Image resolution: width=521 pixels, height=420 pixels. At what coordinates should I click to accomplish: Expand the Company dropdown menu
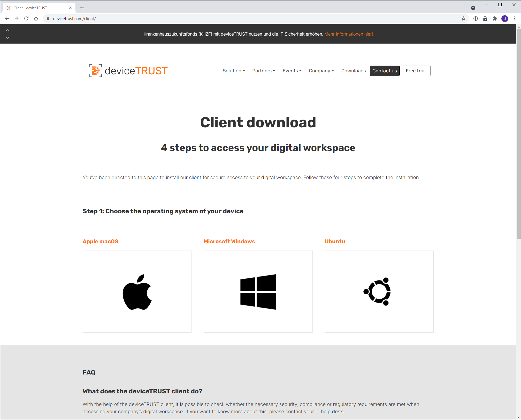321,70
